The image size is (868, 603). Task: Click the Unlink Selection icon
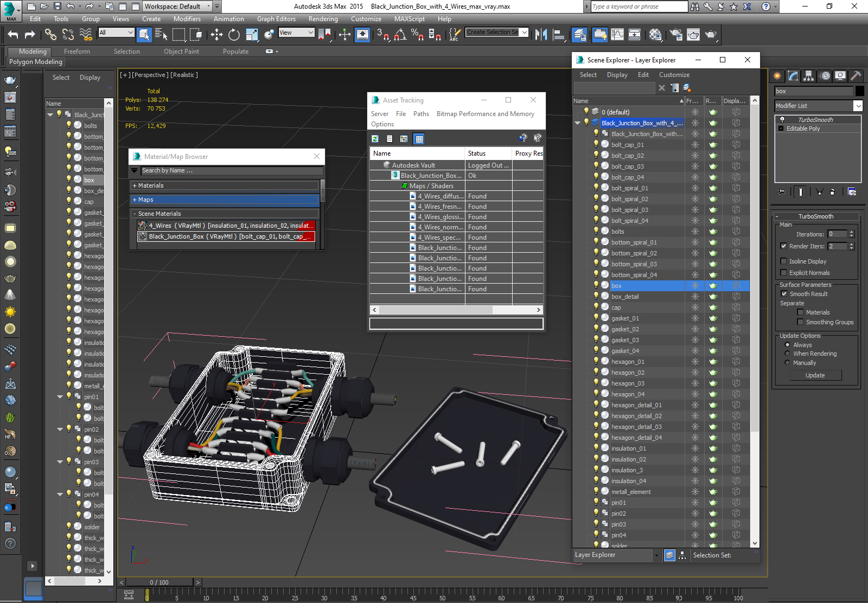click(68, 35)
